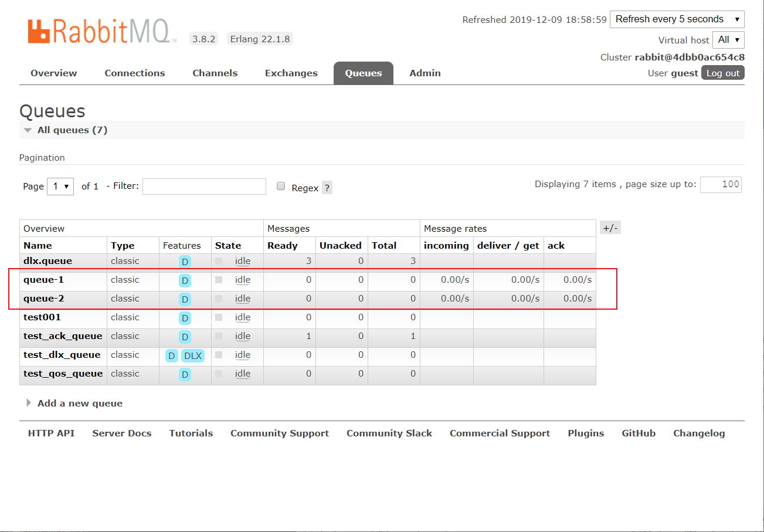764x532 pixels.
Task: Open the Virtual host dropdown
Action: pyautogui.click(x=729, y=40)
